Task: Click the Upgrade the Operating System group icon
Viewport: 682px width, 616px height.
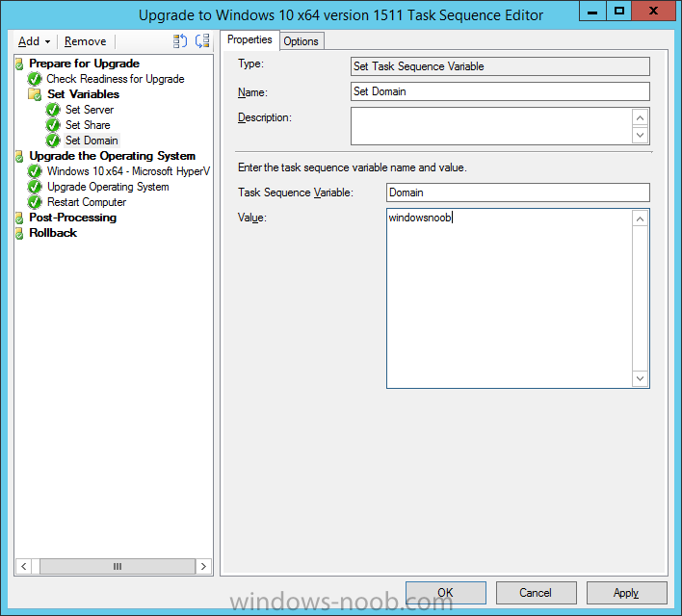Action: click(x=19, y=156)
